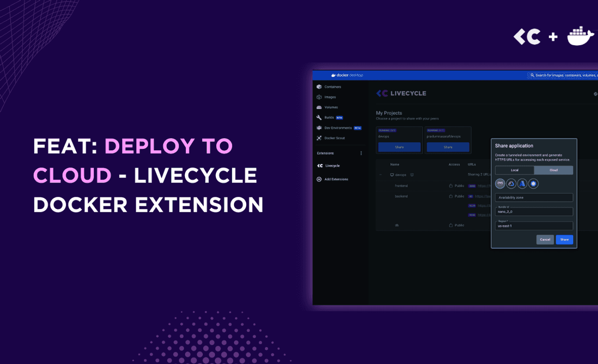
Task: Click the 'db' service name
Action: pyautogui.click(x=397, y=225)
